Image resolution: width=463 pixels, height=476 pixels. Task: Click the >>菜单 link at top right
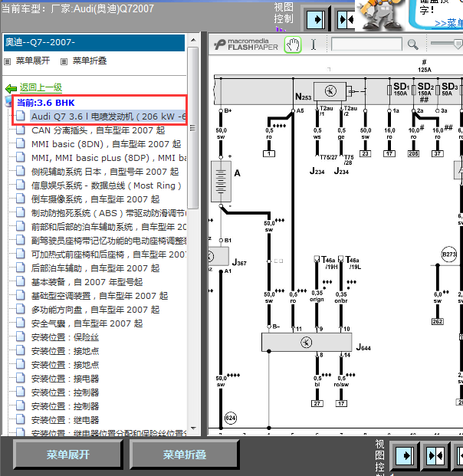[448, 23]
